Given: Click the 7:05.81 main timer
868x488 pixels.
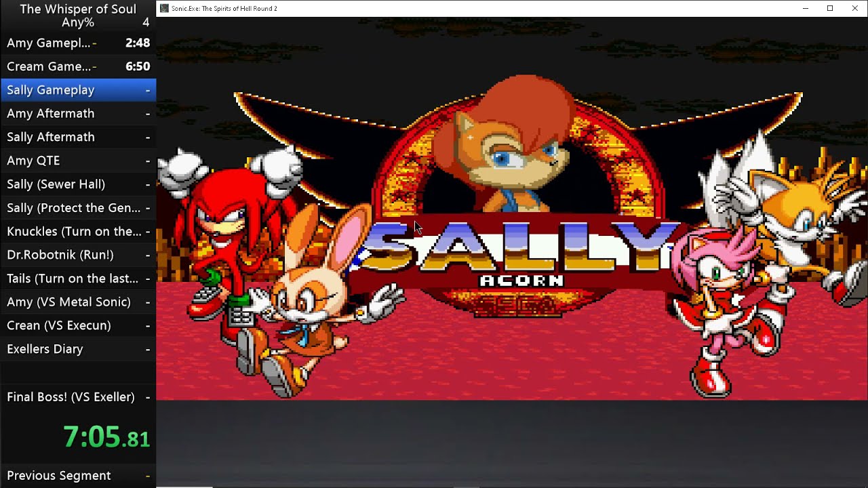Looking at the screenshot, I should click(x=106, y=437).
